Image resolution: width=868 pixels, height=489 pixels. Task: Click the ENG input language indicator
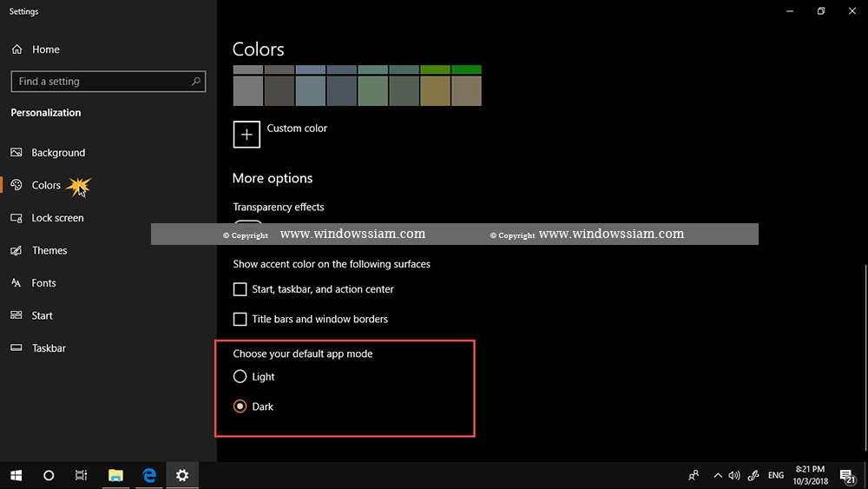pyautogui.click(x=775, y=475)
